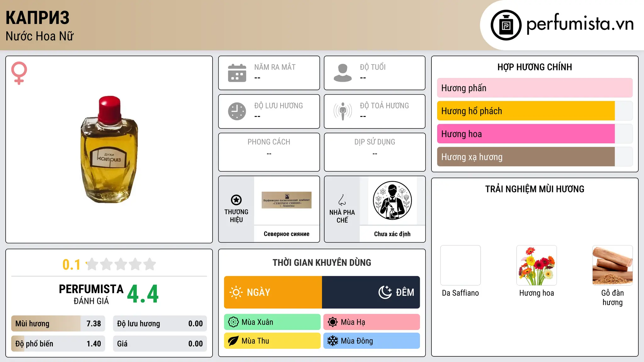Select the dark Đêm time block
Screen dimensions: 644x362
coord(371,292)
